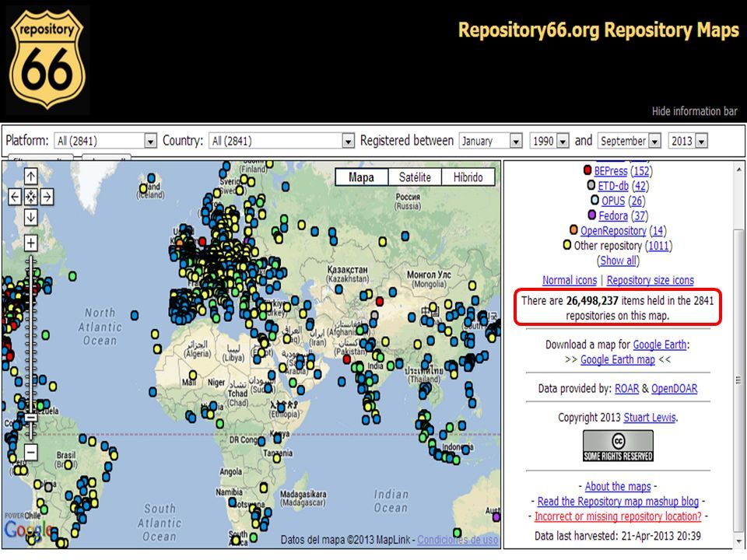Switch to the Mapa map view
747x560 pixels.
361,177
